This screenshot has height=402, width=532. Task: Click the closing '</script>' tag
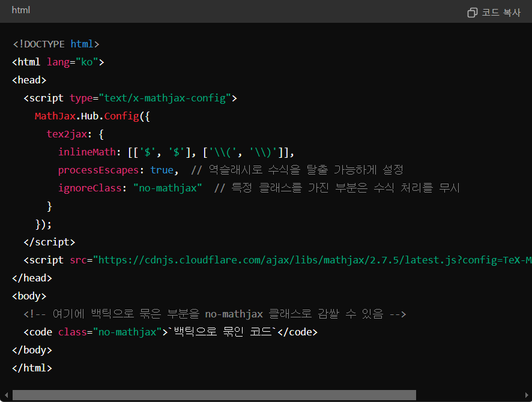[49, 242]
